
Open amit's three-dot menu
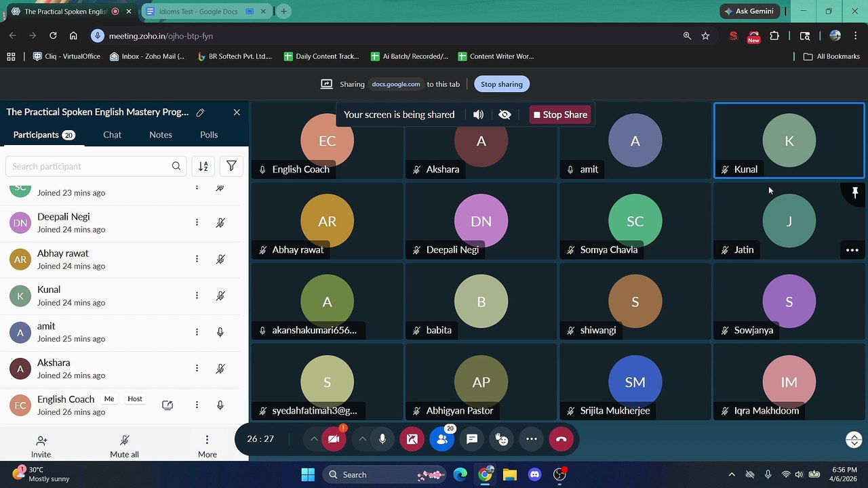point(197,332)
